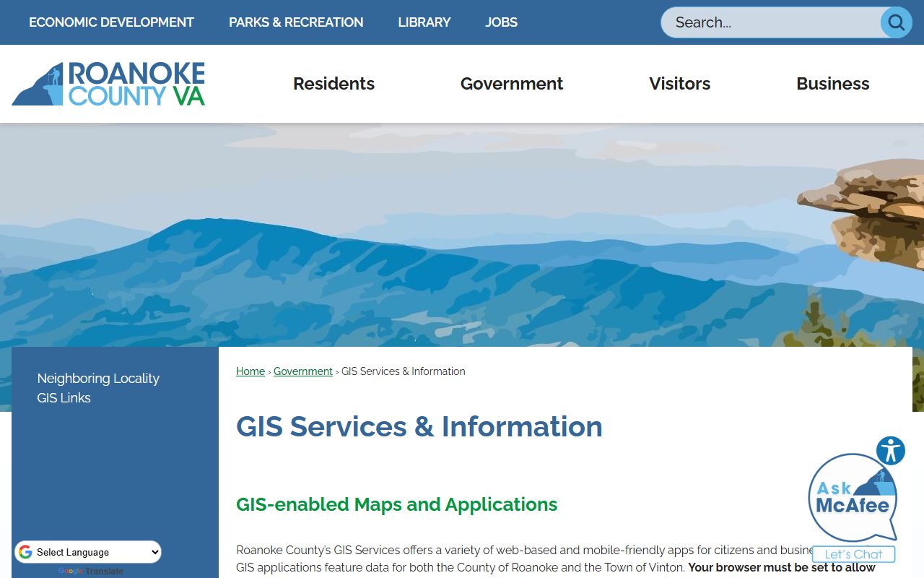Click the search magnifying glass icon
Viewport: 924px width, 578px height.
click(896, 22)
